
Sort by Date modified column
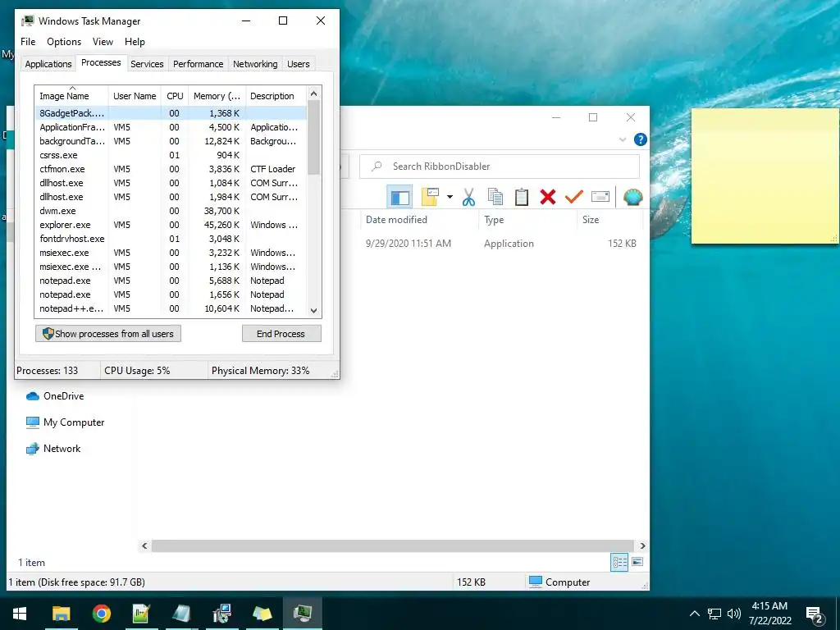pos(419,220)
